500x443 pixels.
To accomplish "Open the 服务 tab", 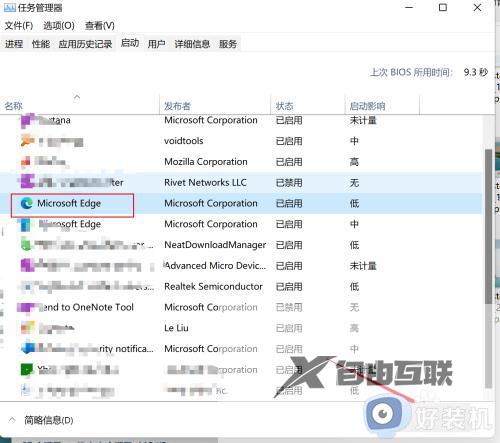I will (x=228, y=44).
